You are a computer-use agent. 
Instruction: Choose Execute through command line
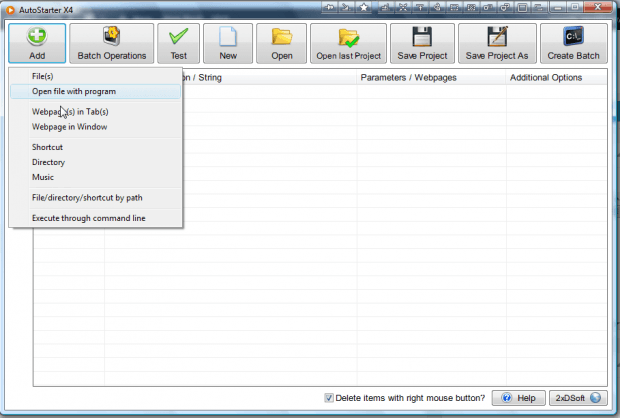tap(95, 218)
